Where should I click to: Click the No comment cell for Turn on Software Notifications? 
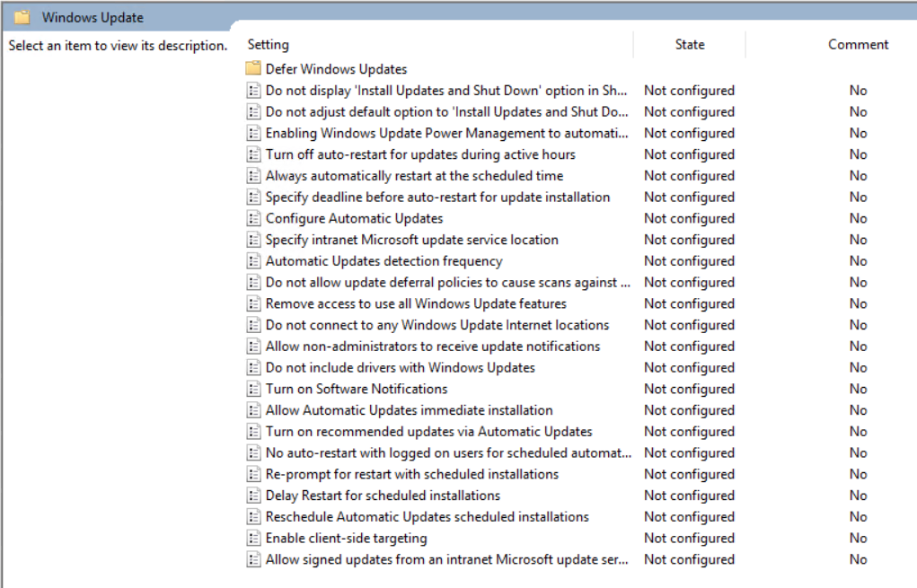tap(858, 390)
